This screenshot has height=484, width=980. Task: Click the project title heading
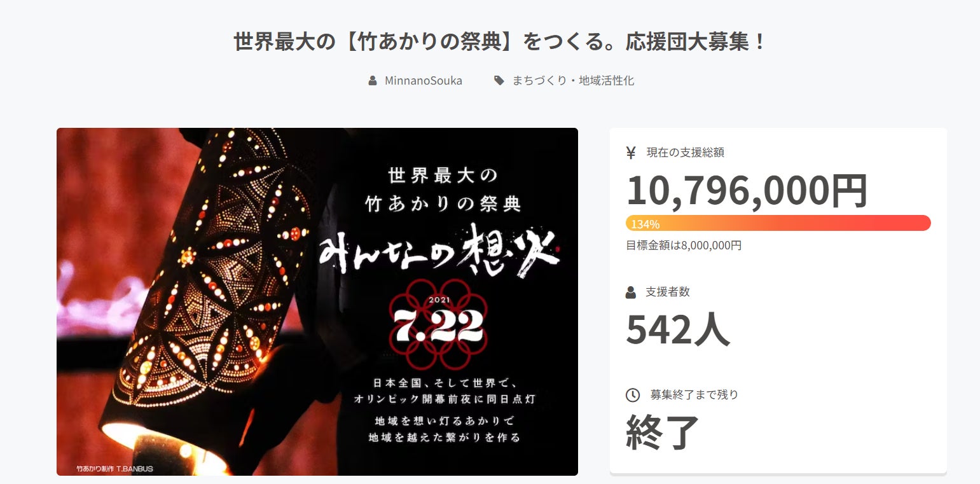tap(501, 43)
